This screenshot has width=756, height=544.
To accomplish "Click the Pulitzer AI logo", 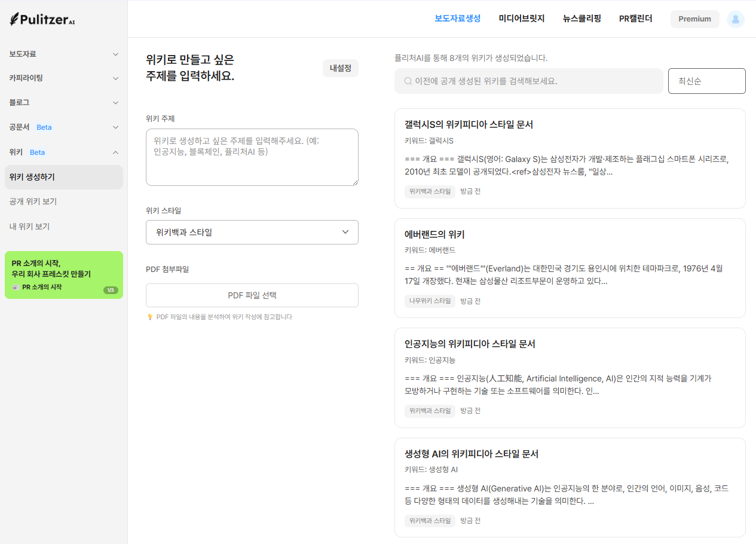I will pos(42,19).
